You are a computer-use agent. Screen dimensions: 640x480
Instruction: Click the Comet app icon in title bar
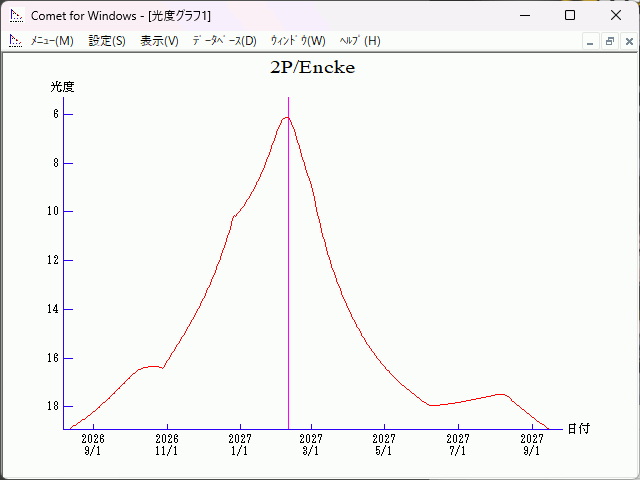(16, 16)
